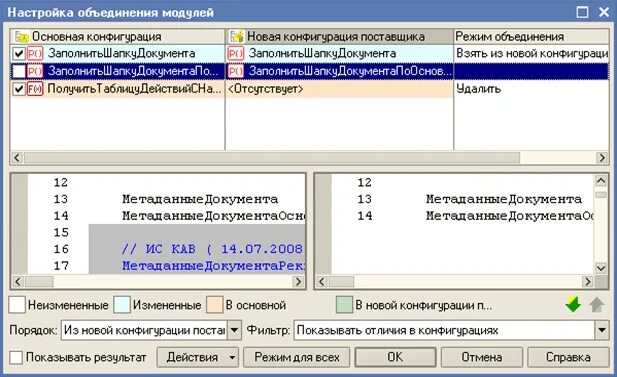
Task: Click the Неизмененные white color swatch
Action: [17, 305]
